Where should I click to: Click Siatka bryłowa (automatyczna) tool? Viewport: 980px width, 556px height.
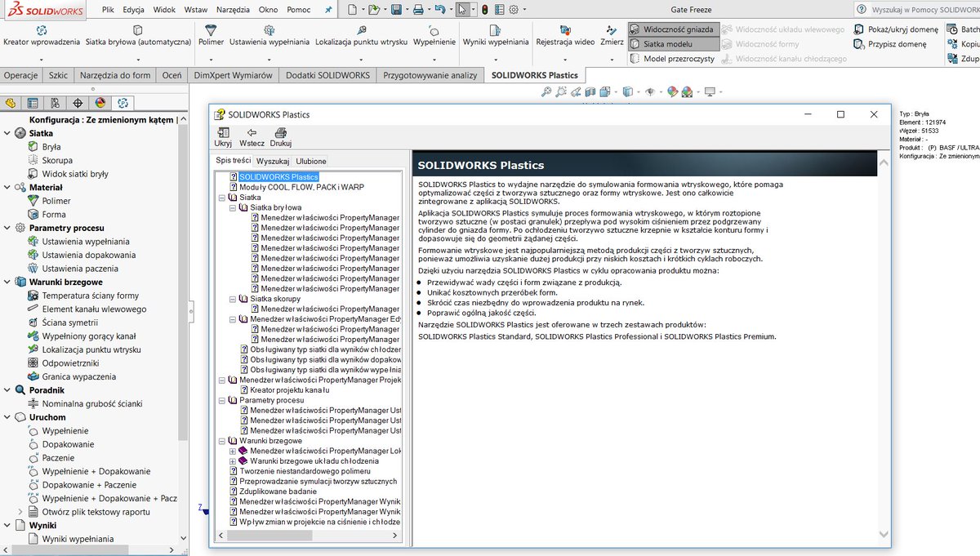[x=136, y=35]
